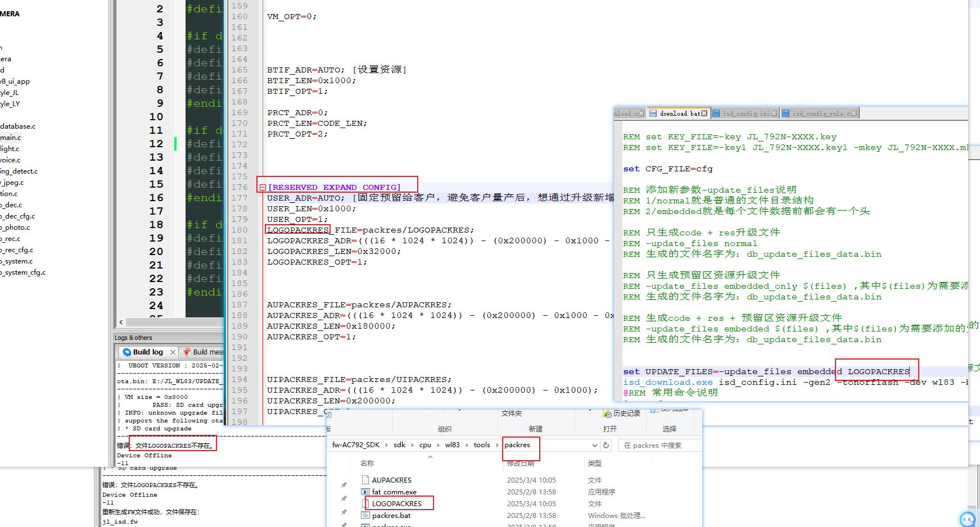Click the packres.bat batch file icon
The height and width of the screenshot is (527, 980).
click(x=365, y=516)
